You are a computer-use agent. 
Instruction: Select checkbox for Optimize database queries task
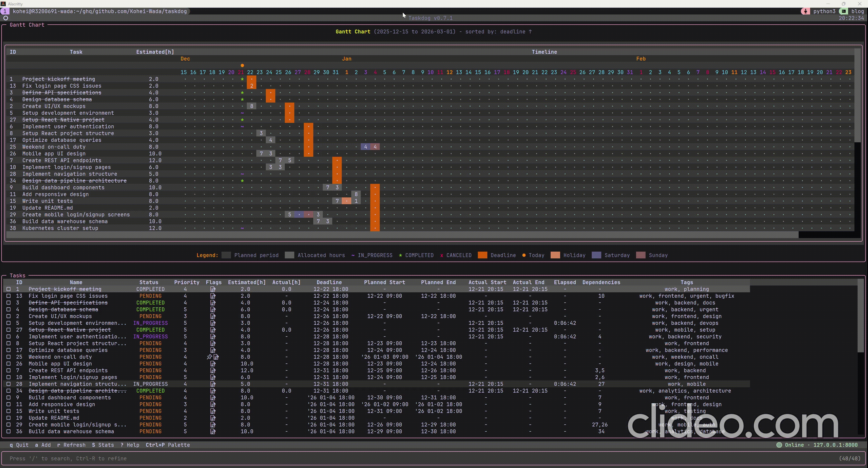pos(9,350)
